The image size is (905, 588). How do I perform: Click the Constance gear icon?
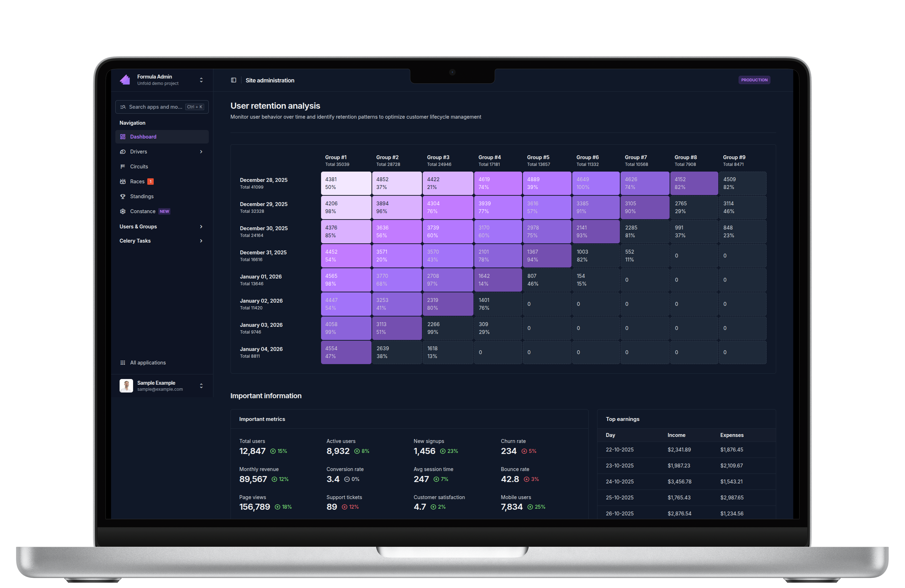coord(123,211)
